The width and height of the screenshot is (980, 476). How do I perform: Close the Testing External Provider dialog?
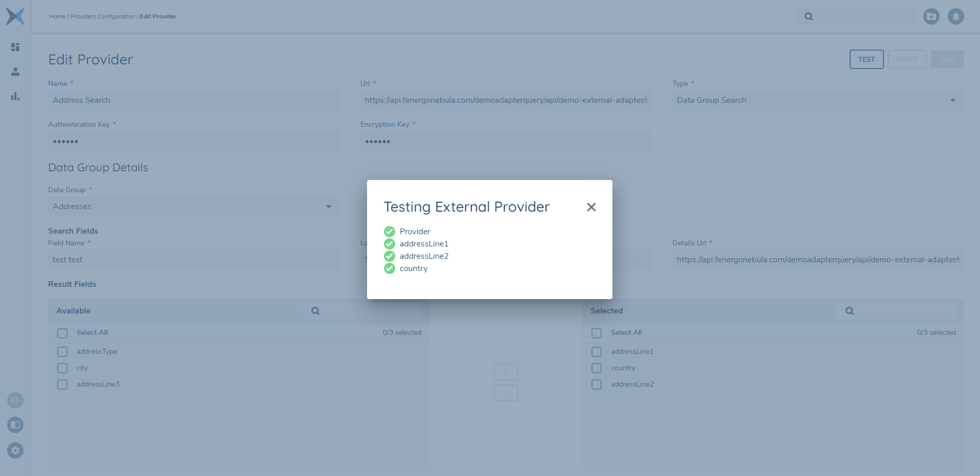pos(591,207)
